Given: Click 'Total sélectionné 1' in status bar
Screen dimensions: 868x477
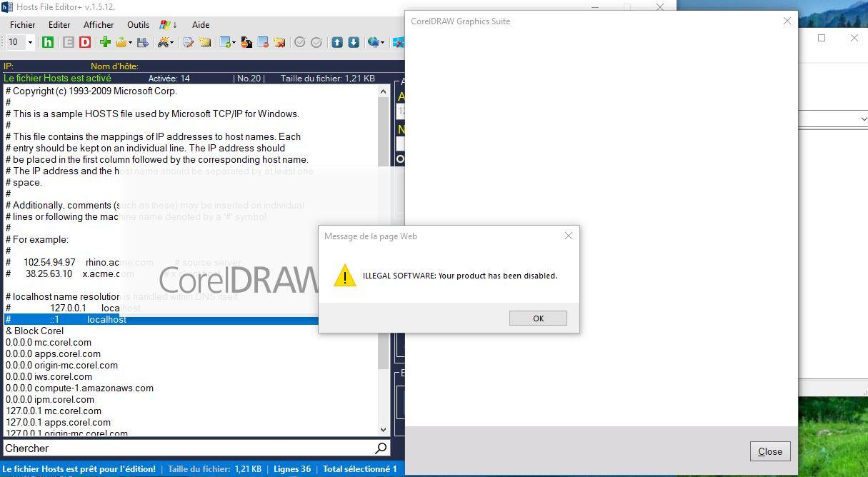Looking at the screenshot, I should point(360,469).
